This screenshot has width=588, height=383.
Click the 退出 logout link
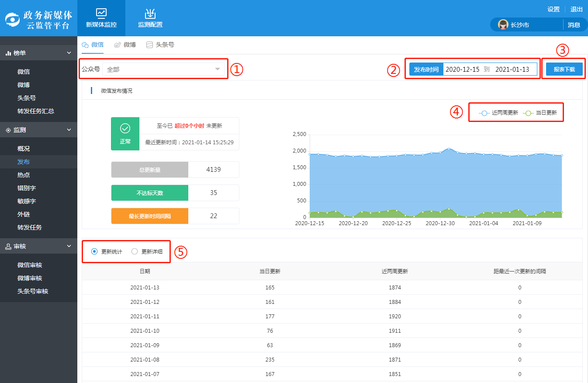click(576, 9)
